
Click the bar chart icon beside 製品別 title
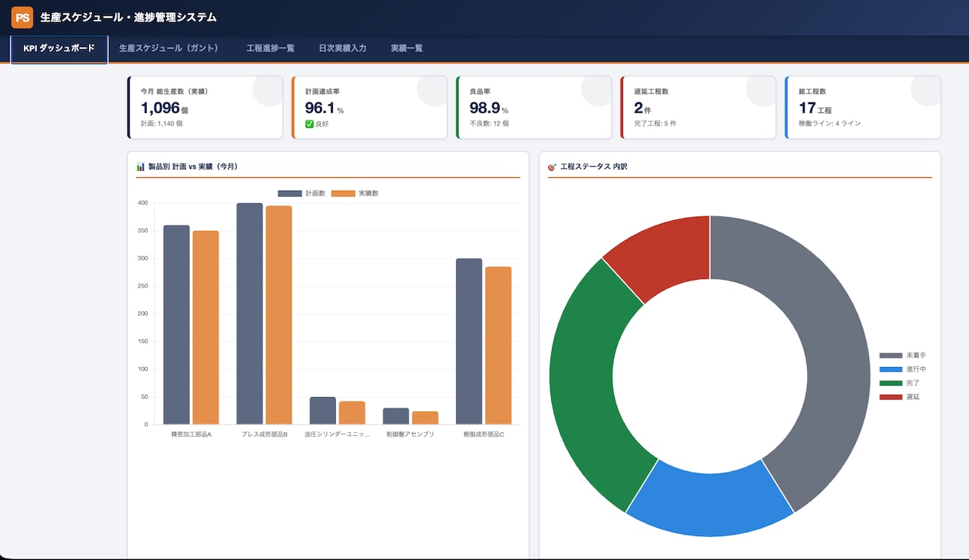[x=141, y=167]
